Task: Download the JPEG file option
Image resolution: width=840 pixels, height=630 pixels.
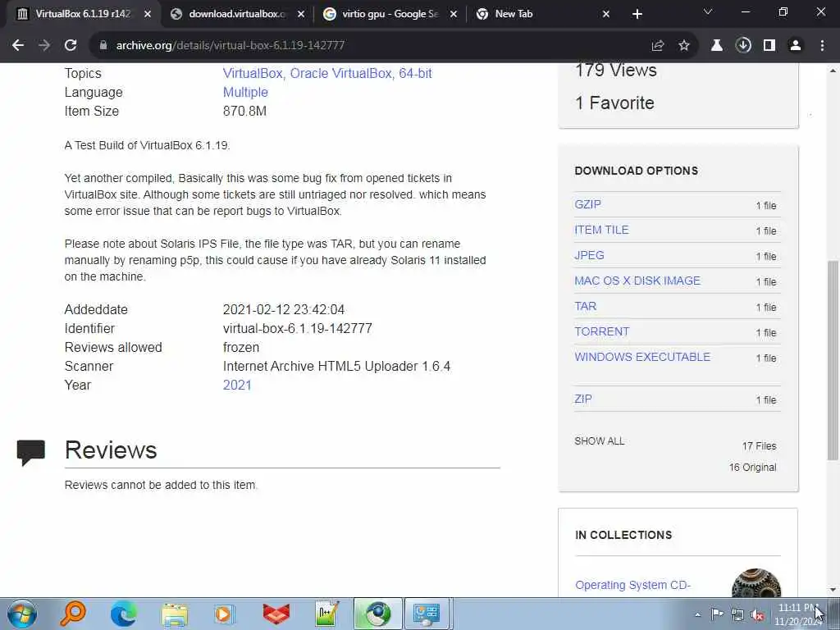Action: tap(589, 256)
